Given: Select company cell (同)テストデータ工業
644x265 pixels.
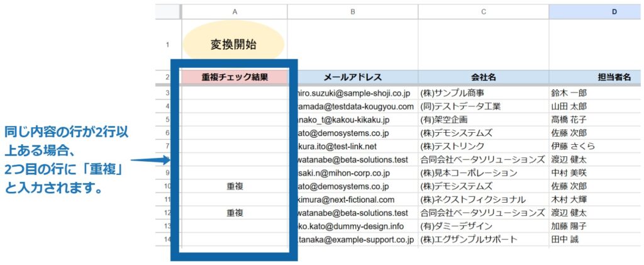Looking at the screenshot, I should 484,107.
